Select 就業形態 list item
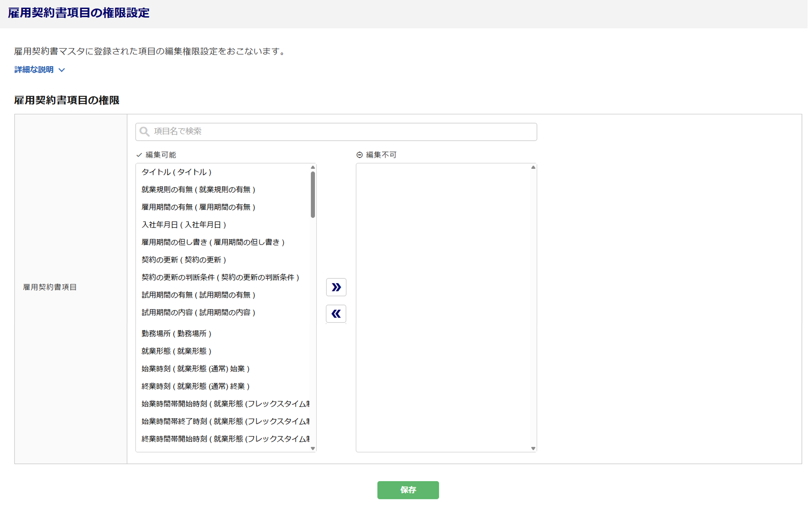812x505 pixels. pos(176,351)
